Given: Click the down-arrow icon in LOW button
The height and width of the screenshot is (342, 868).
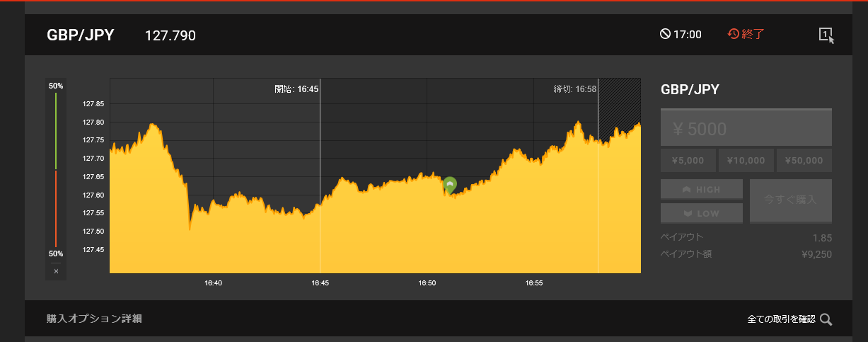Looking at the screenshot, I should 686,213.
